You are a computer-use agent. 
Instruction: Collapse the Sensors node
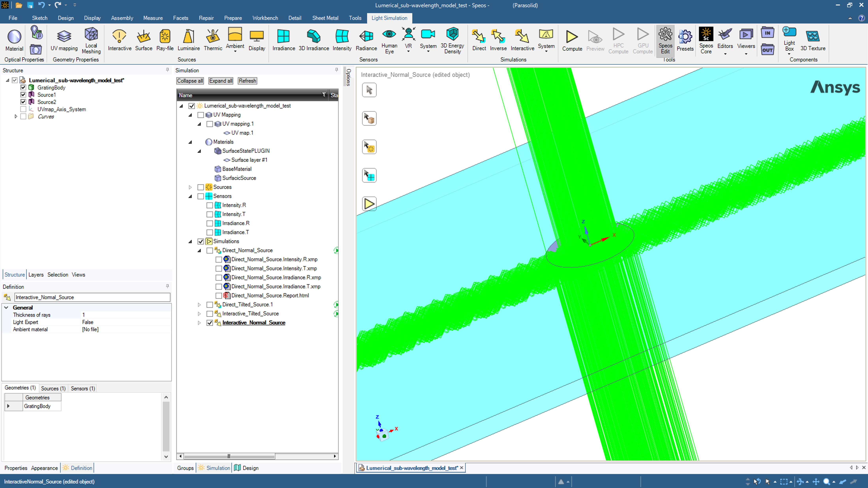[x=190, y=196]
